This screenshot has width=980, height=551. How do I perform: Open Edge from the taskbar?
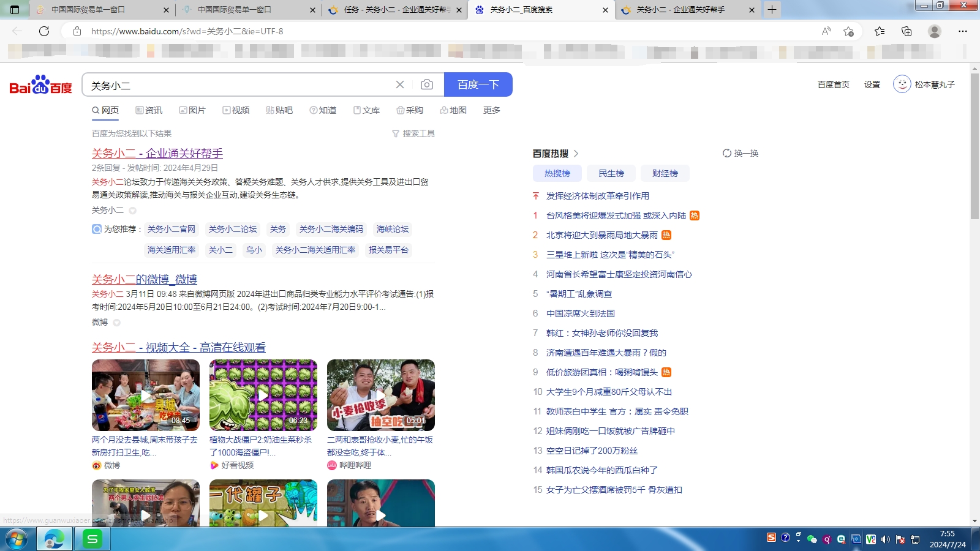click(54, 539)
